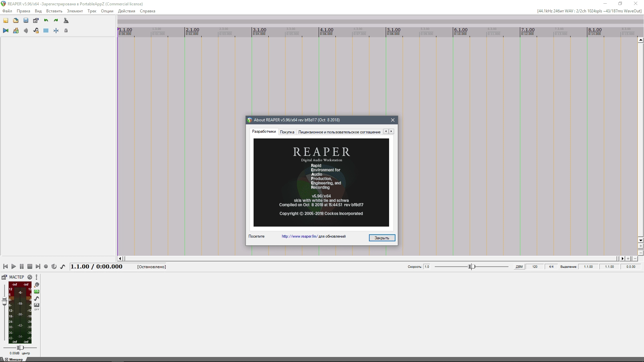
Task: Click vertical scrollbar down arrow
Action: click(641, 240)
